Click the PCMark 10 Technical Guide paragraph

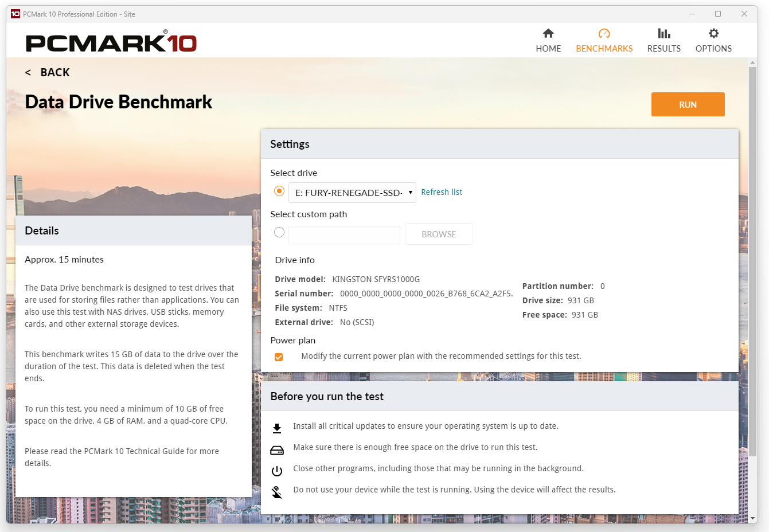(122, 457)
